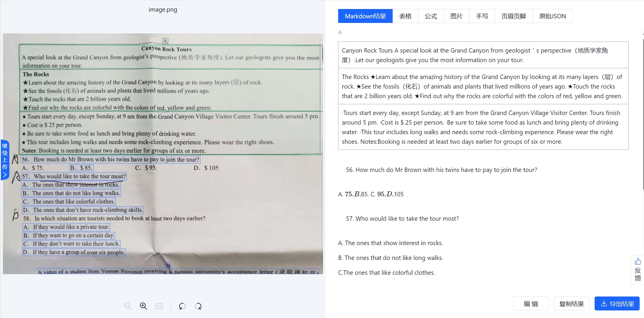The width and height of the screenshot is (644, 318).
Task: Click the 复制结果 button
Action: tap(571, 304)
